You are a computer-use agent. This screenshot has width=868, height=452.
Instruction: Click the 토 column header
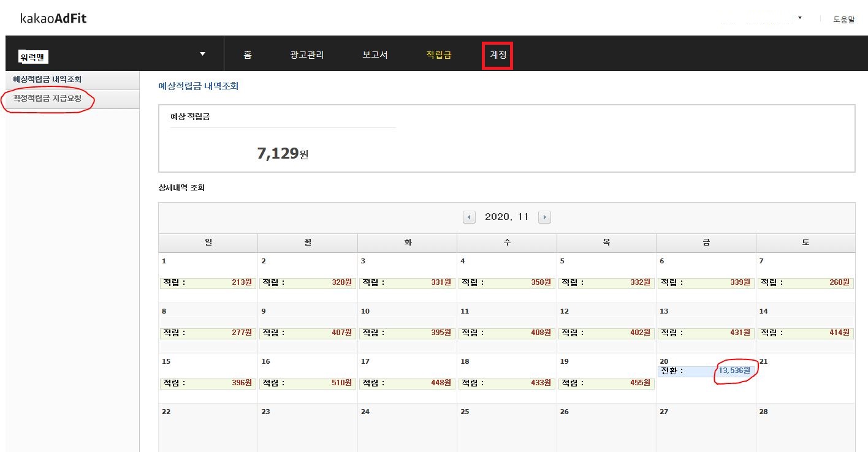pos(805,243)
